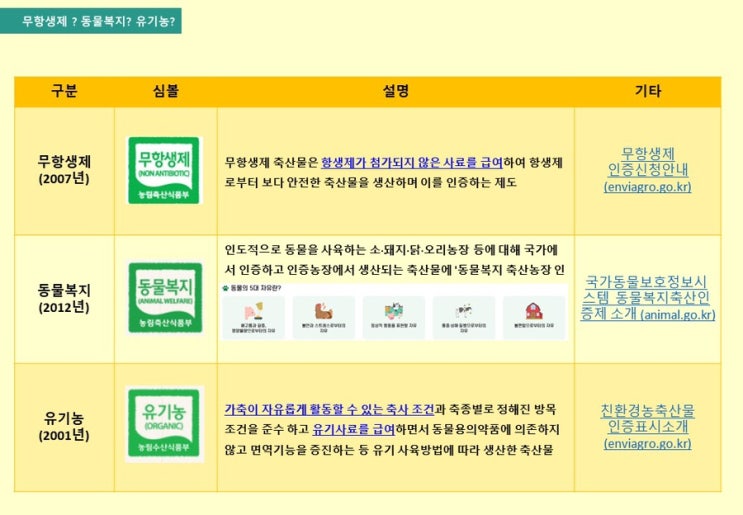Click the text 동물의 5대 자유란?
Image resolution: width=743 pixels, height=515 pixels.
pyautogui.click(x=256, y=288)
